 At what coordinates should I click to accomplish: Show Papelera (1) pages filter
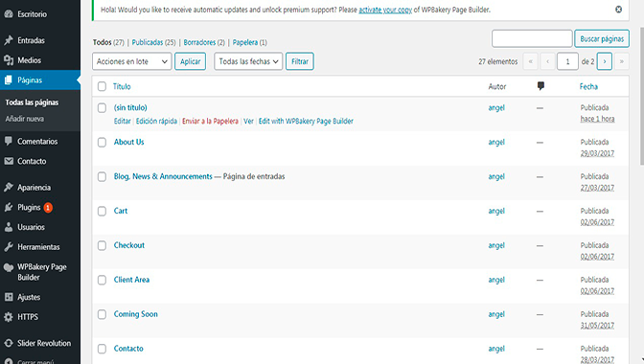250,42
